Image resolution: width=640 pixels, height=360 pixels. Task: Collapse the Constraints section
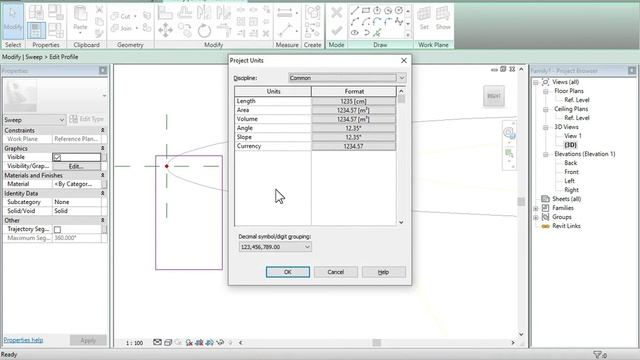pos(102,130)
